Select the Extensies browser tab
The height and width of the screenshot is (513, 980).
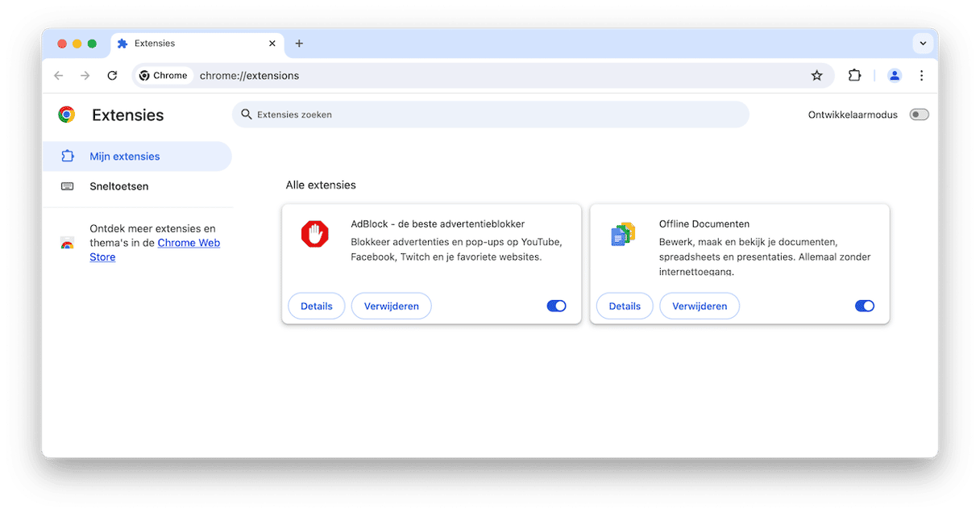(197, 44)
